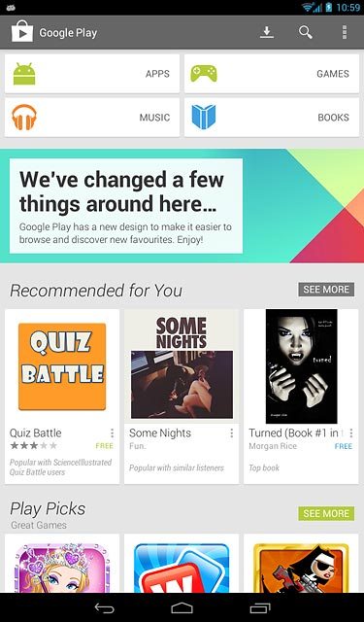Open the 'We've changed a few things' banner
This screenshot has width=364, height=622.
[182, 206]
